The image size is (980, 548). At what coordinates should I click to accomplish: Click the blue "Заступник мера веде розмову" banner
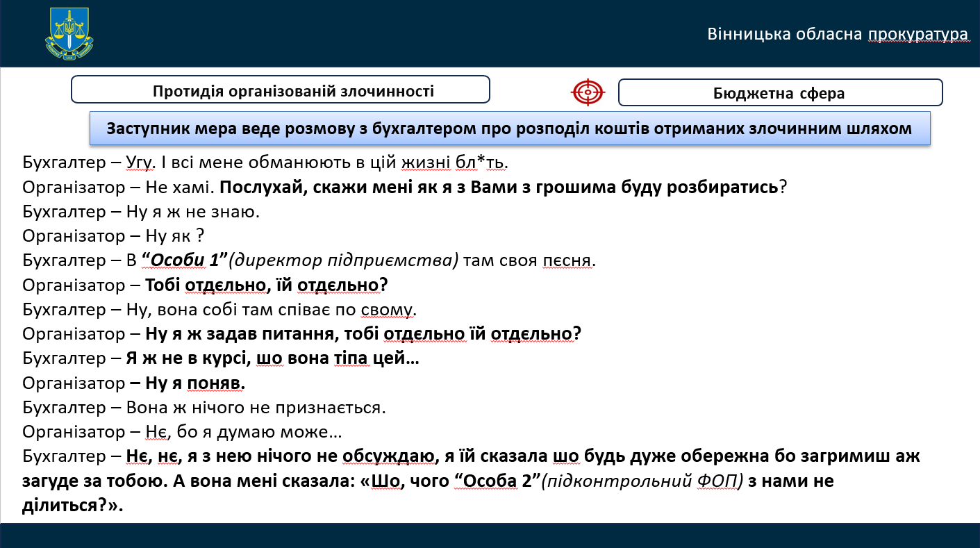(509, 129)
